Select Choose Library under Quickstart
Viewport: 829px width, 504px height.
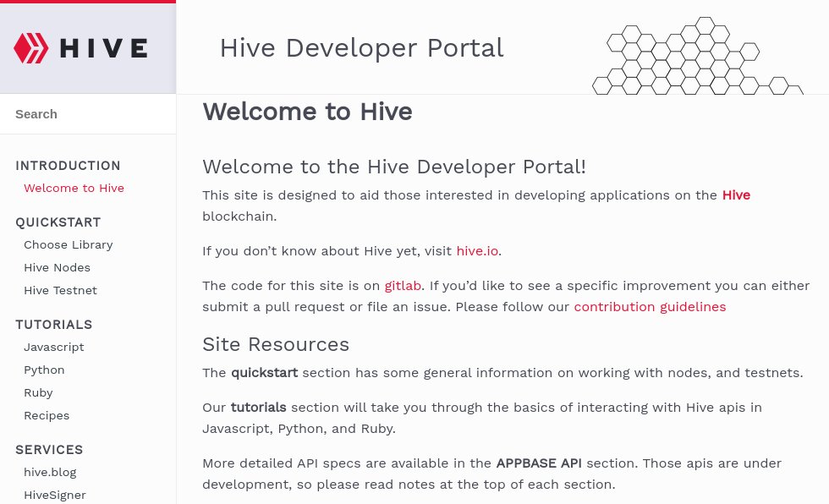pyautogui.click(x=69, y=244)
